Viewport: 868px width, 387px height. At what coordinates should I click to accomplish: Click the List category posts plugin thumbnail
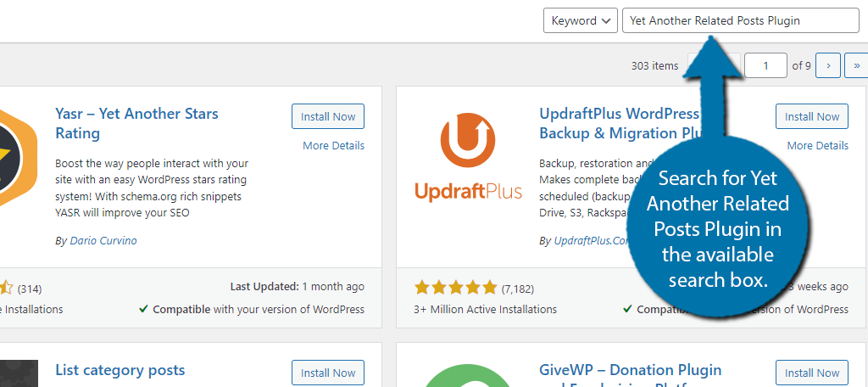[x=19, y=373]
